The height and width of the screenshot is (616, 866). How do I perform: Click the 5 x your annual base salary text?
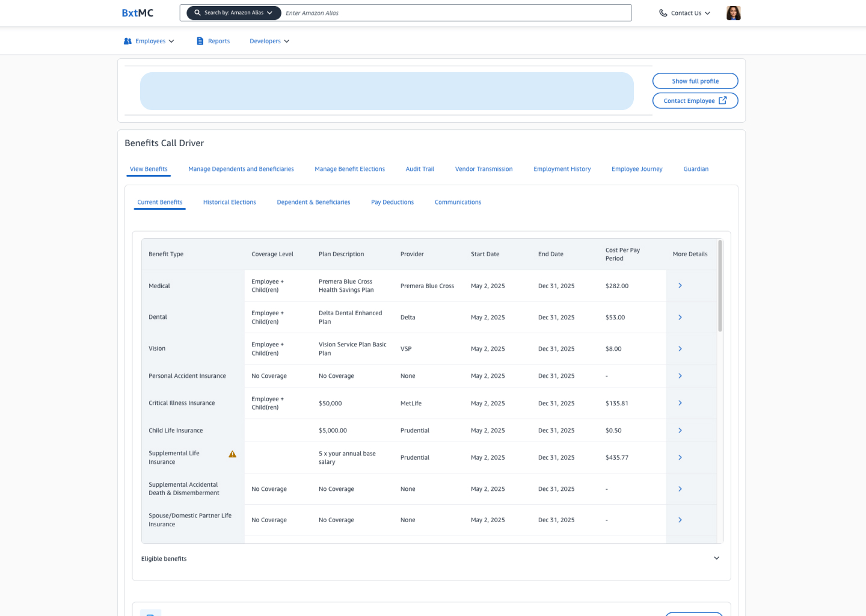pyautogui.click(x=347, y=458)
